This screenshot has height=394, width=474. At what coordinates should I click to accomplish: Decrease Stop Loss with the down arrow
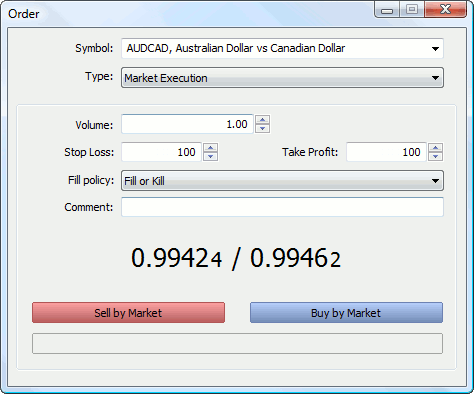point(211,157)
